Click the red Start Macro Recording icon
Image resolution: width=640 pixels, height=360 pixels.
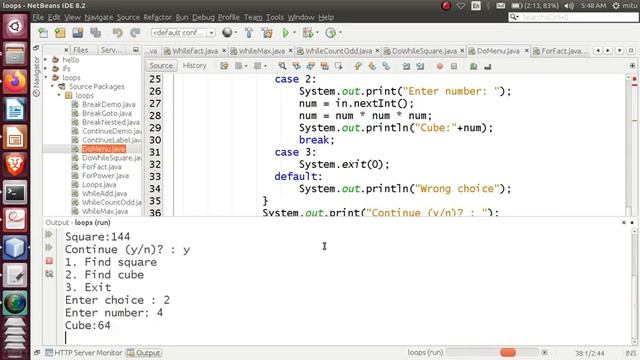(440, 66)
